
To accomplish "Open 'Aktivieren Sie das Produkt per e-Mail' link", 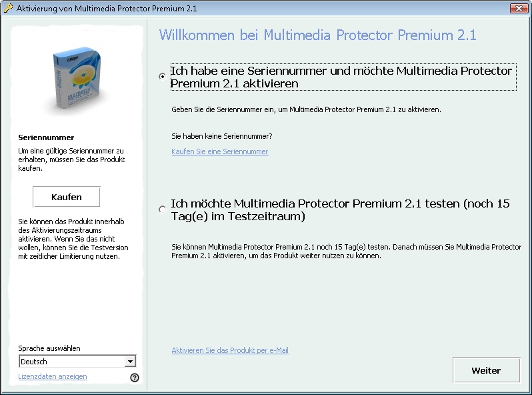I will coord(230,350).
